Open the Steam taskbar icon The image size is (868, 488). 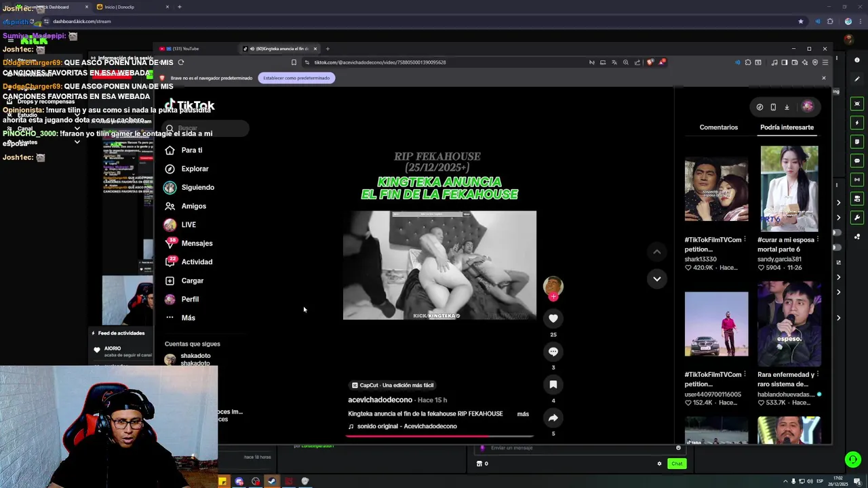tap(272, 481)
